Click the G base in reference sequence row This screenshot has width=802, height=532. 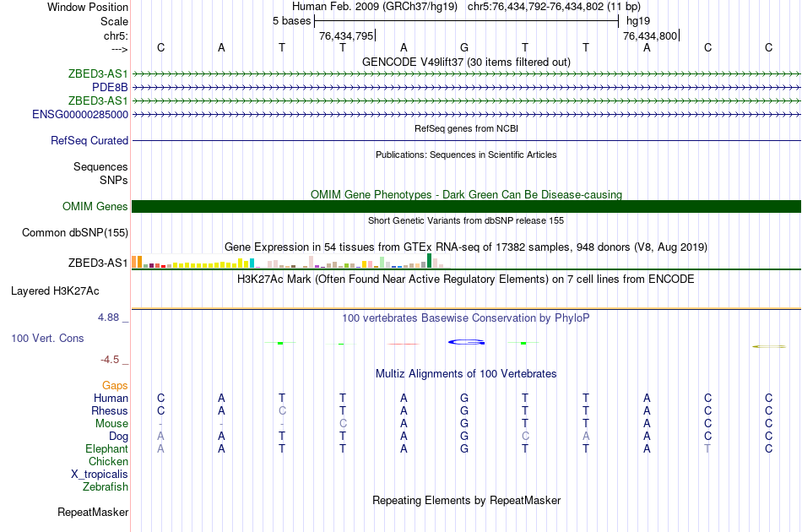(464, 47)
